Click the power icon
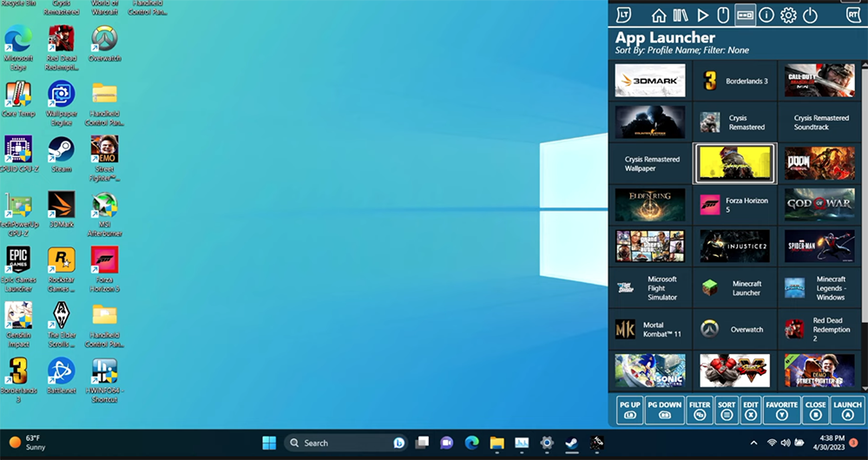The height and width of the screenshot is (460, 868). click(x=810, y=16)
